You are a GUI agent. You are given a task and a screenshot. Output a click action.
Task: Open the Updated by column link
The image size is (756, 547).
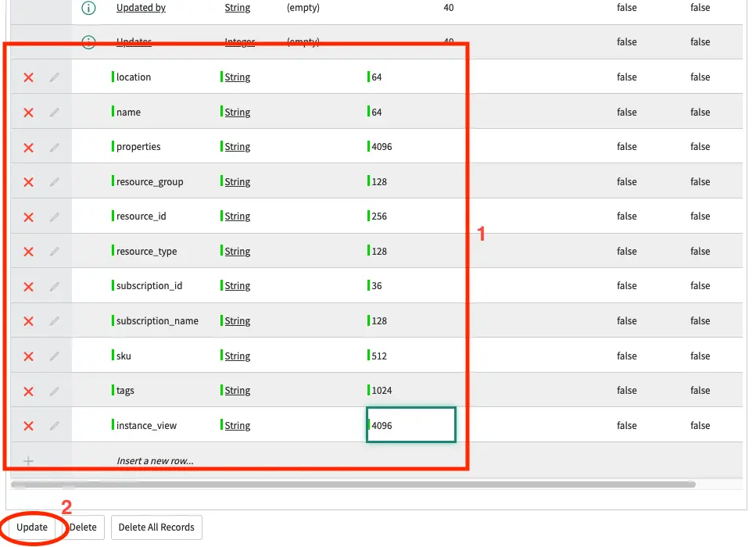coord(141,8)
